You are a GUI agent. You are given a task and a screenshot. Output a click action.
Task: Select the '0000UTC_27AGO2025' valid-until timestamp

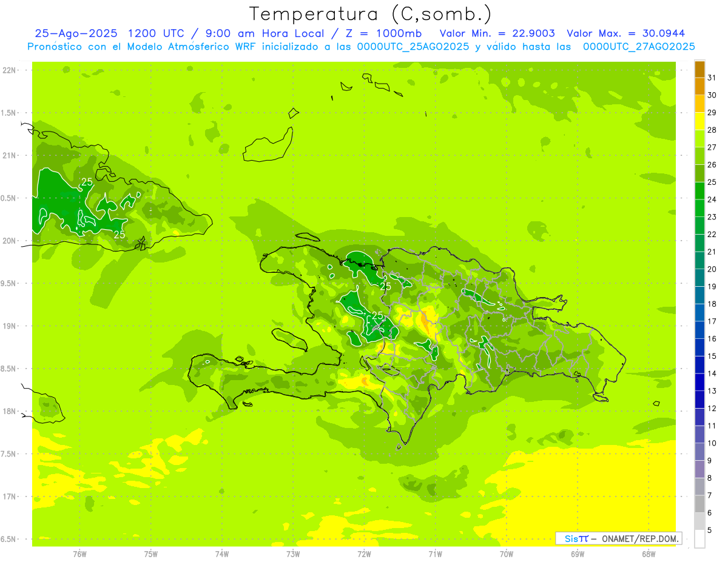point(638,47)
